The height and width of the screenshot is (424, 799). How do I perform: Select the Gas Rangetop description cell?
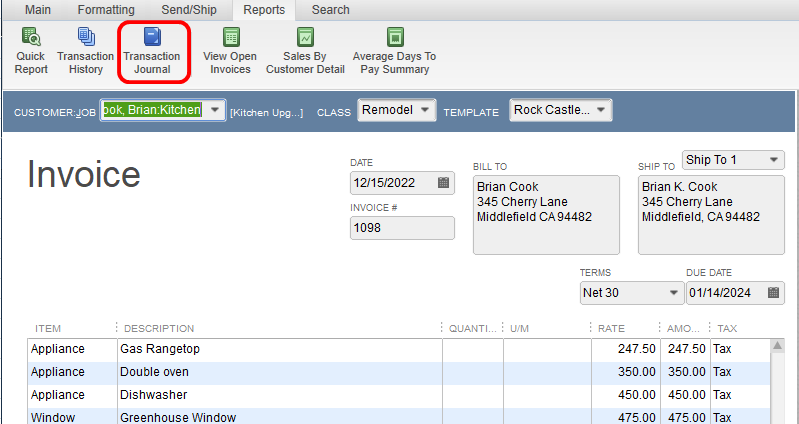(280, 349)
